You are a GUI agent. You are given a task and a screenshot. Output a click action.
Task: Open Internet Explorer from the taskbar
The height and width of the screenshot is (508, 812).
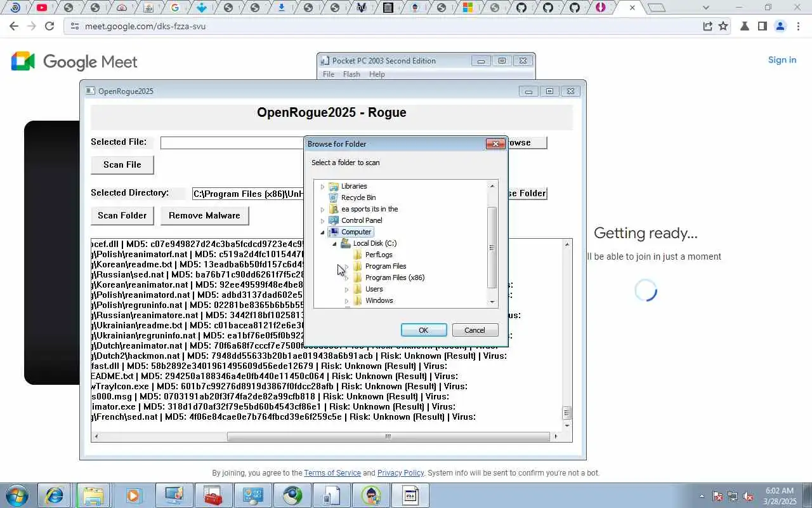tap(54, 495)
